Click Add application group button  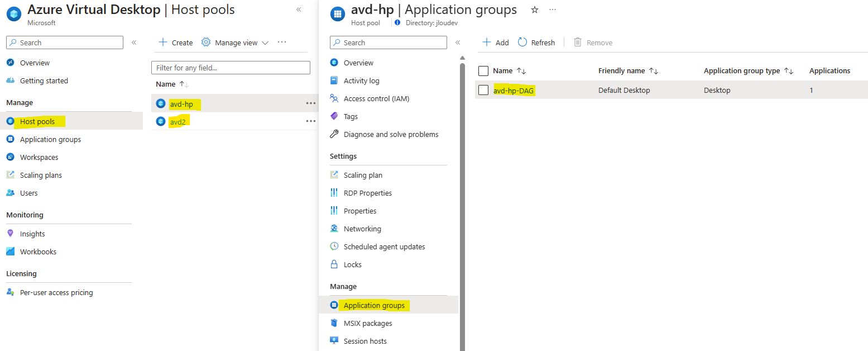495,42
